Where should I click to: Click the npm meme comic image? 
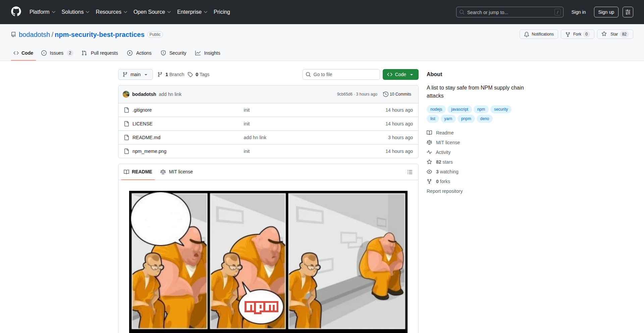(x=268, y=262)
